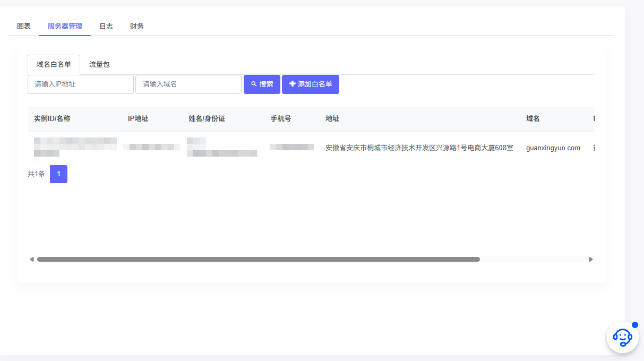Screen dimensions: 644x361
Task: Click the magnifier icon on the 搜索 button
Action: pyautogui.click(x=253, y=84)
